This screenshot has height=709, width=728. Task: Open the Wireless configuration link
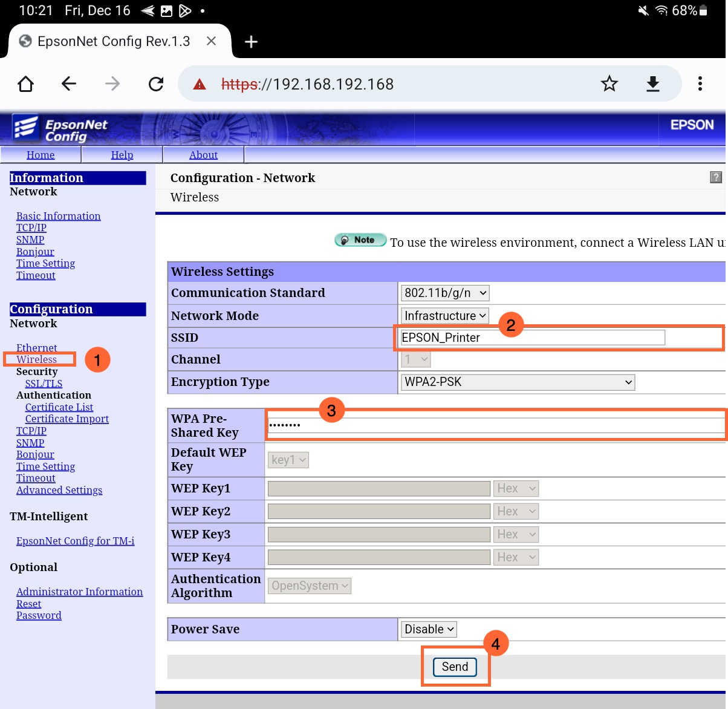point(37,359)
